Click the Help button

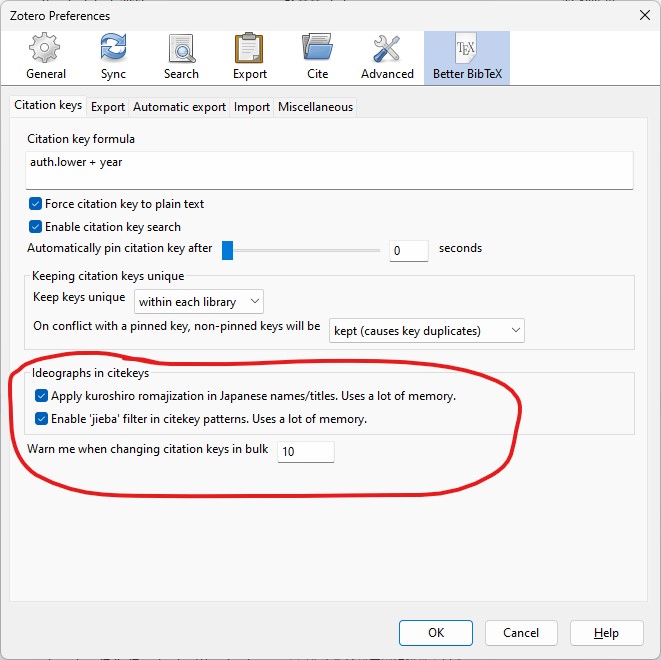(606, 633)
